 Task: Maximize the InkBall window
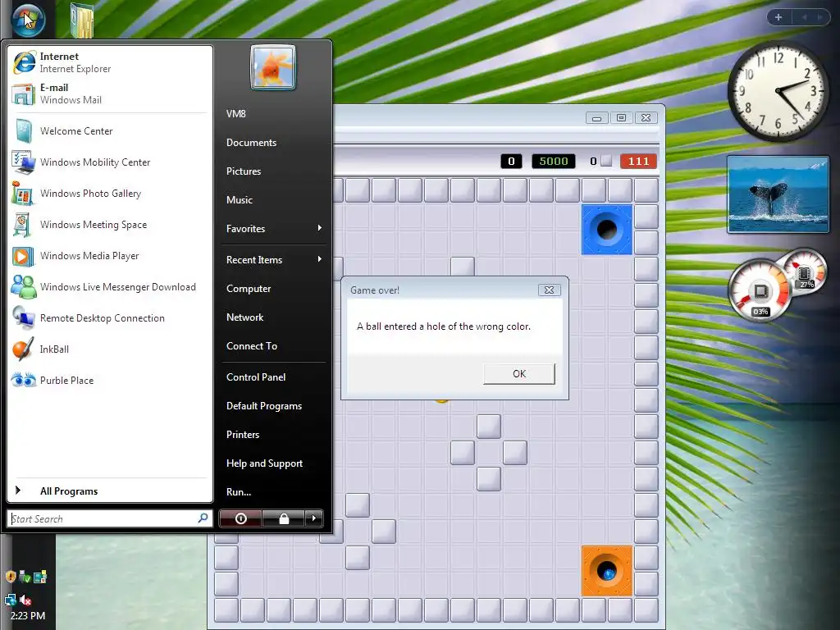click(622, 118)
